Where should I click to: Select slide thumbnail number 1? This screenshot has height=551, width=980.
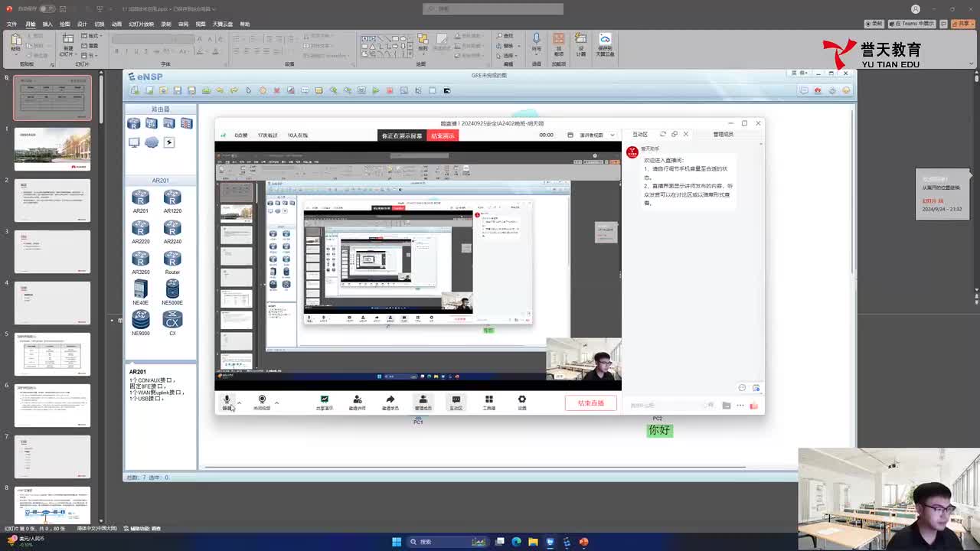coord(52,149)
